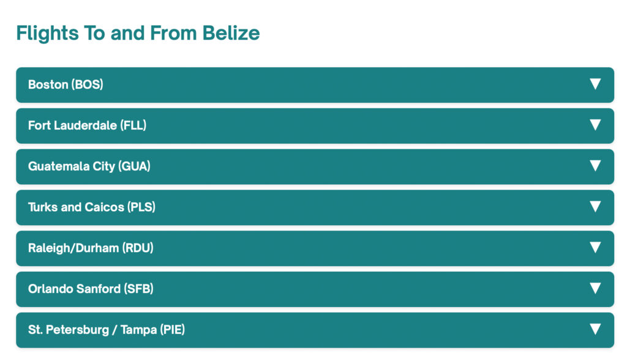Image resolution: width=627 pixels, height=364 pixels.
Task: Show Turks and Caicos (PLS) flights
Action: (x=92, y=207)
